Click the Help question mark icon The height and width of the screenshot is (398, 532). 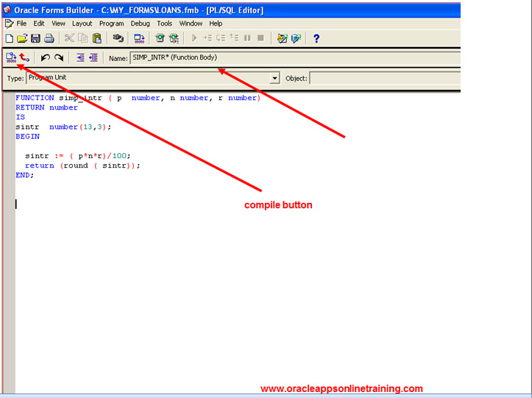coord(316,38)
